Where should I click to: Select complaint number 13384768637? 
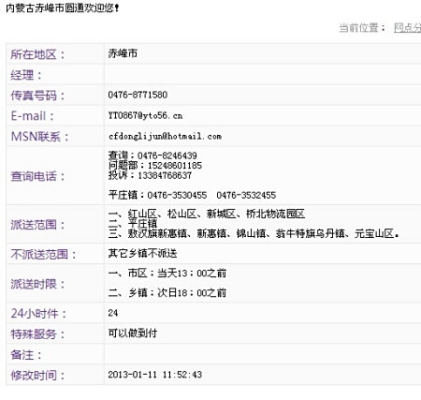[165, 175]
